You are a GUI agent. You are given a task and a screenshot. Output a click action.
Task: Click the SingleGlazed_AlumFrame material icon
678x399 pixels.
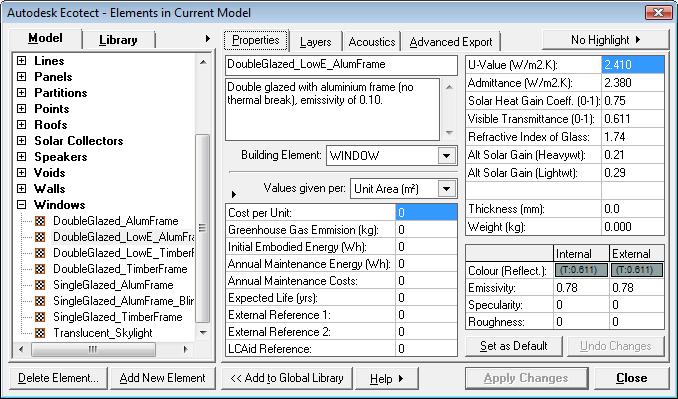[40, 285]
